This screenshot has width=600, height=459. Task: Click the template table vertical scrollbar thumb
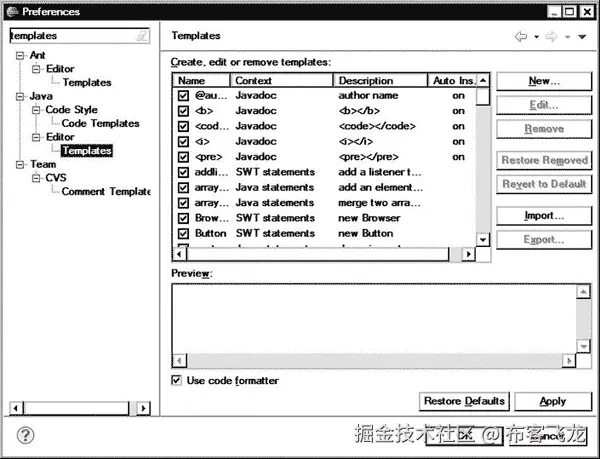click(x=483, y=96)
